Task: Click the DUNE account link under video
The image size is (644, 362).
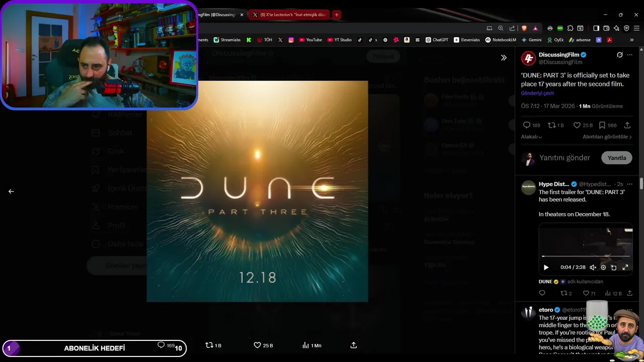Action: [545, 282]
